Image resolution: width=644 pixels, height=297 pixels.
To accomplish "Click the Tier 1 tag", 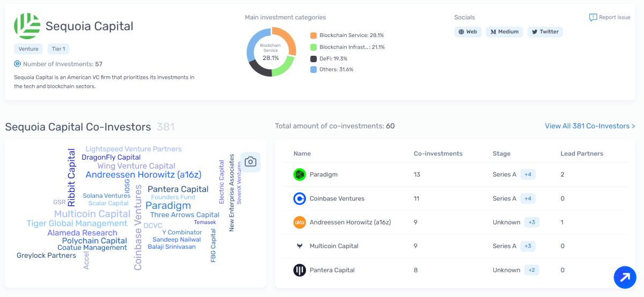I will [58, 49].
